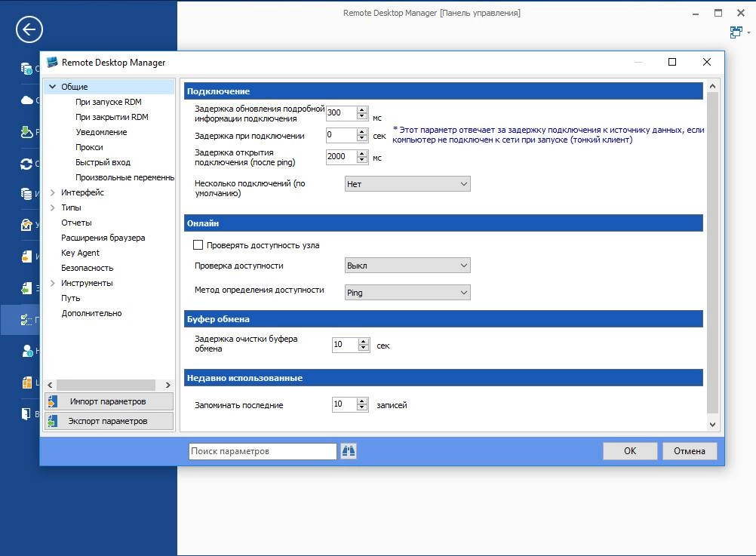Select Key Agent tree item
The height and width of the screenshot is (556, 756).
tap(80, 253)
